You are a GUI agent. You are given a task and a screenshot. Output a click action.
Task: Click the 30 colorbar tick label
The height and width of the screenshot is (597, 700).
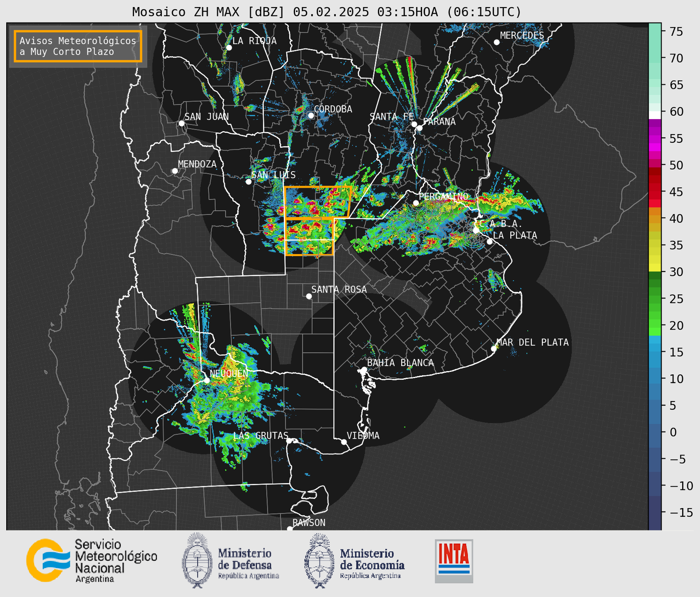[x=676, y=272]
